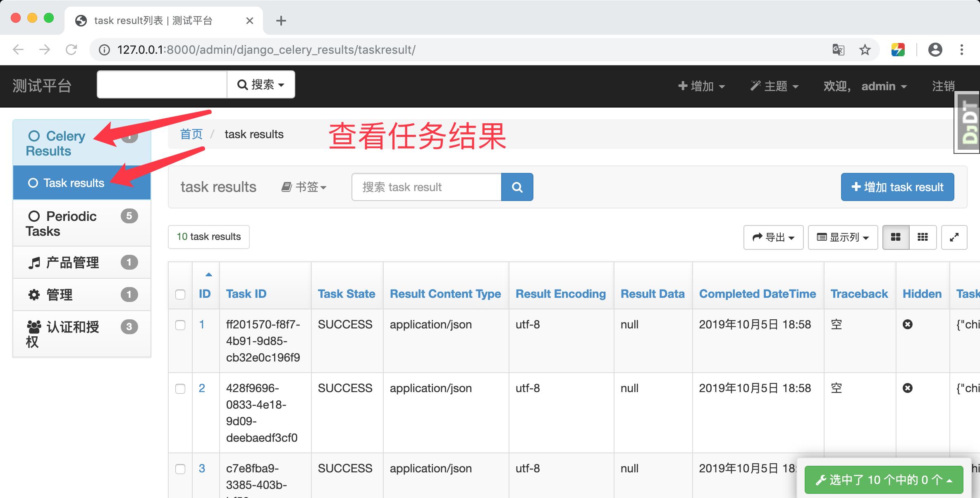Image resolution: width=980 pixels, height=498 pixels.
Task: Click the Periodic Tasks count badge 5
Action: pyautogui.click(x=129, y=216)
